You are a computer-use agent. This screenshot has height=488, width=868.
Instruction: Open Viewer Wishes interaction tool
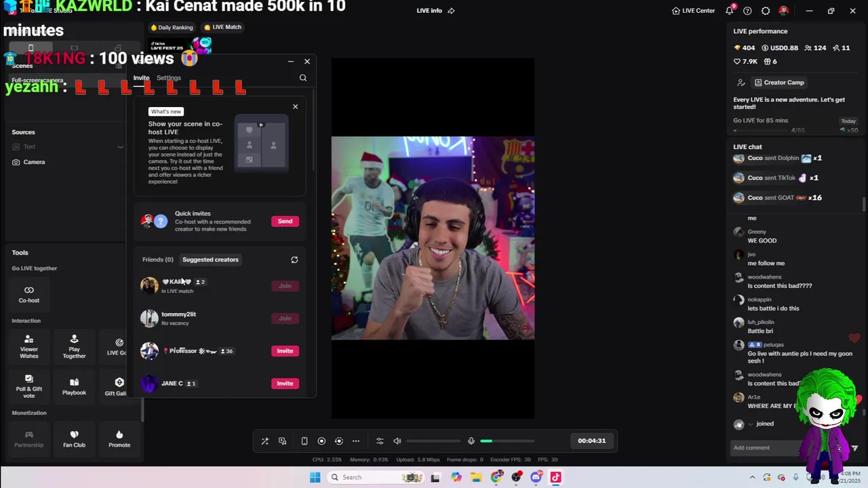[x=29, y=346]
